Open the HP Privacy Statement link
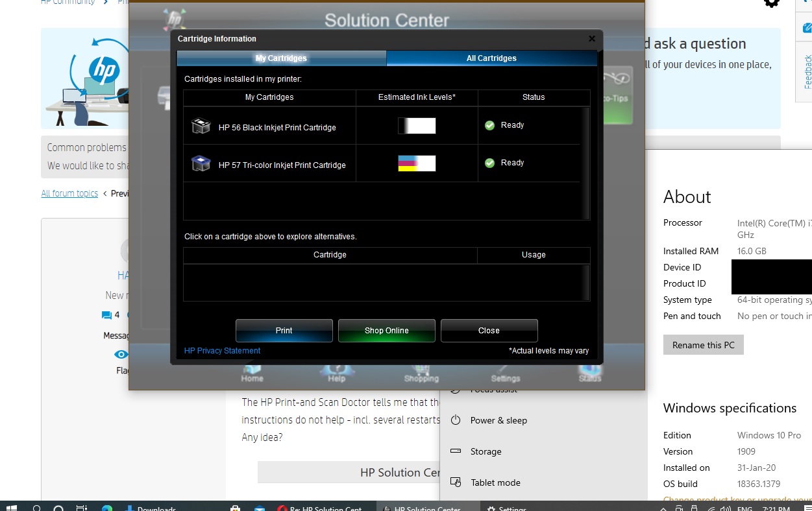 tap(222, 351)
